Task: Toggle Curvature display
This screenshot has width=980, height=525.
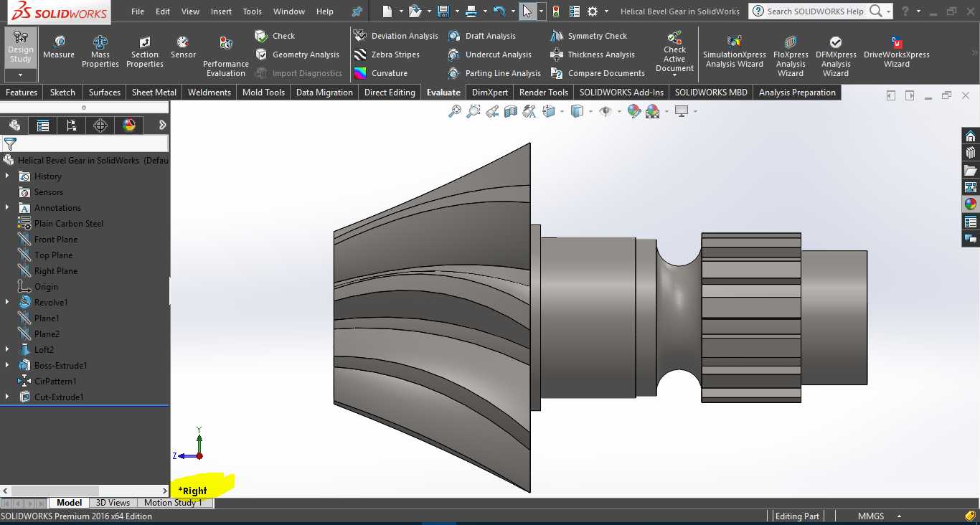Action: 381,73
